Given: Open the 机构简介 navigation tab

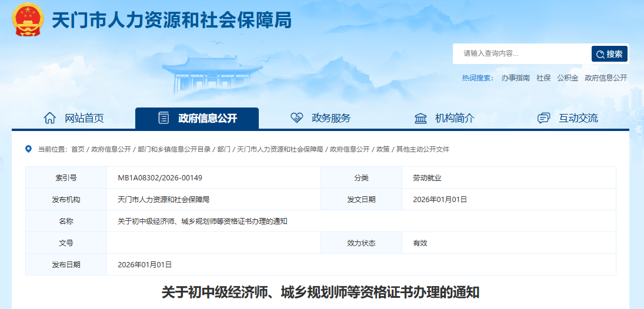Looking at the screenshot, I should pos(455,118).
